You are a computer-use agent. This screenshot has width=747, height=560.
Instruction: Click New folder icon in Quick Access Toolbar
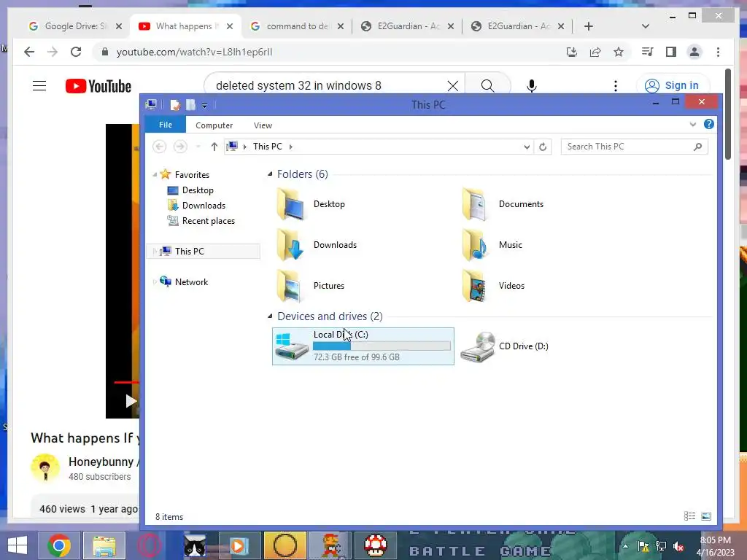pyautogui.click(x=190, y=105)
